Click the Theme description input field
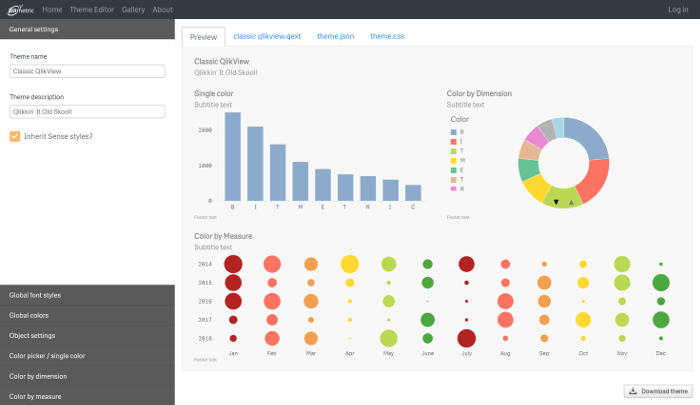Viewport: 700px width, 405px height. coord(87,112)
